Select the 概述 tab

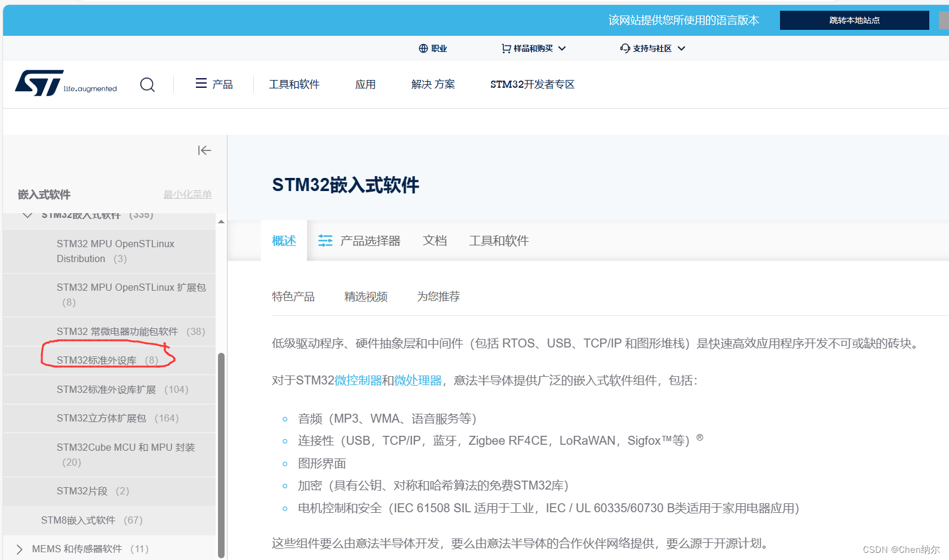pyautogui.click(x=284, y=241)
